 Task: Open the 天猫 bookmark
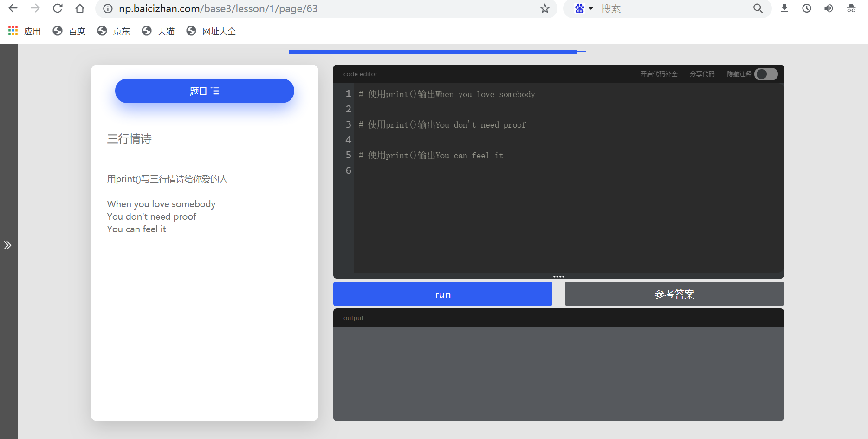[x=158, y=31]
